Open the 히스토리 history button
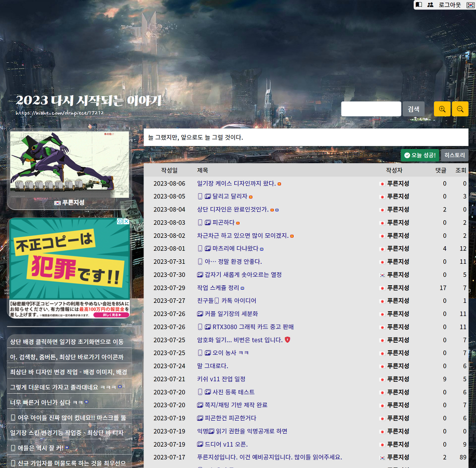476x468 pixels. point(454,155)
